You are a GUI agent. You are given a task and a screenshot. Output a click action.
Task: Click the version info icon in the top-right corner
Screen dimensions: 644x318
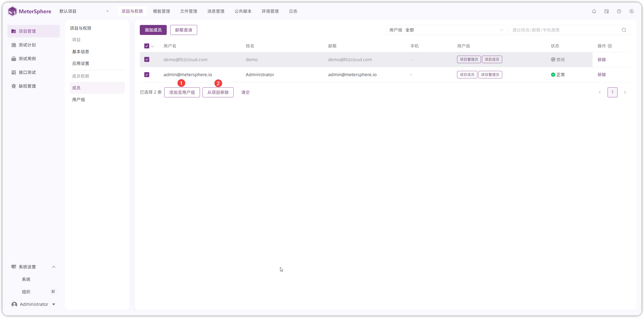point(632,11)
